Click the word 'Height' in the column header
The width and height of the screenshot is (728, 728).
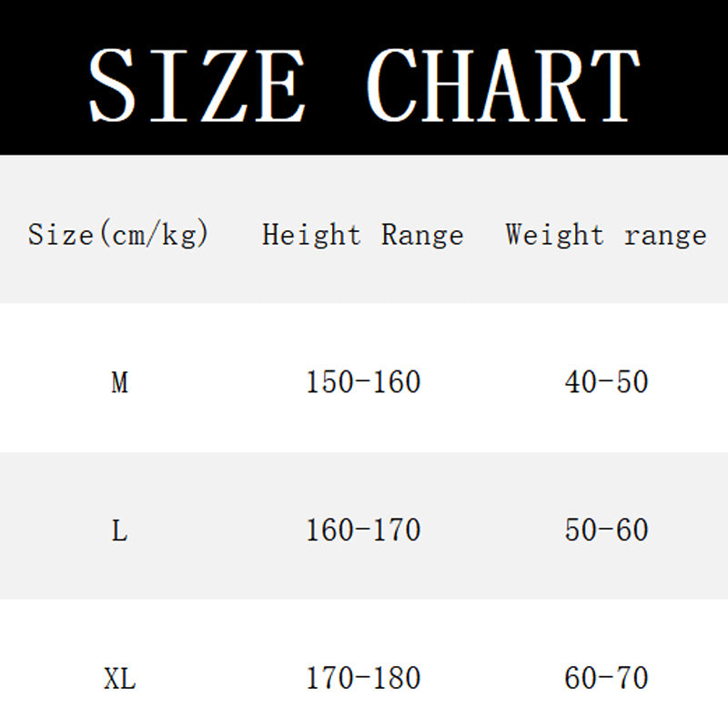coord(311,235)
